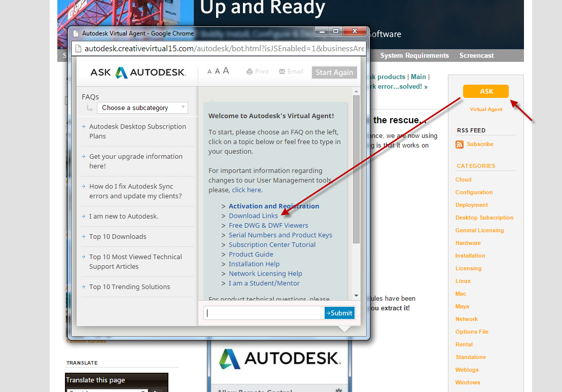Click the orange ASK button

click(485, 91)
